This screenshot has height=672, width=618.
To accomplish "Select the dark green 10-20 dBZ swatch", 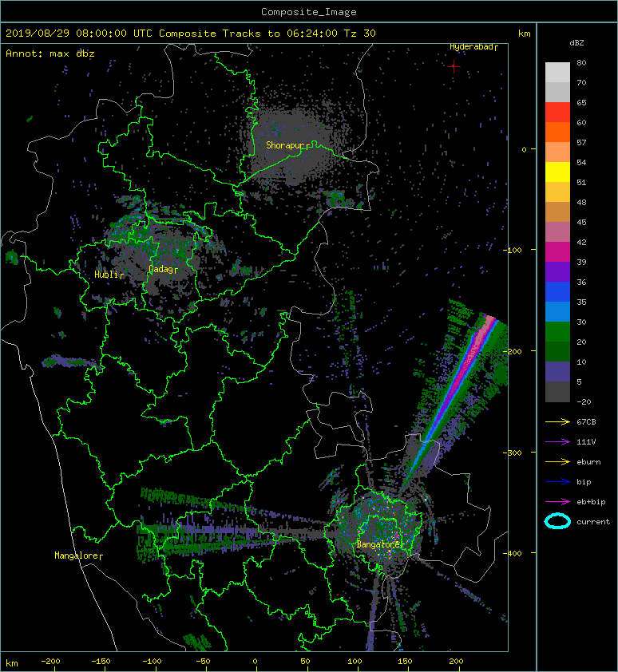I will coord(557,351).
